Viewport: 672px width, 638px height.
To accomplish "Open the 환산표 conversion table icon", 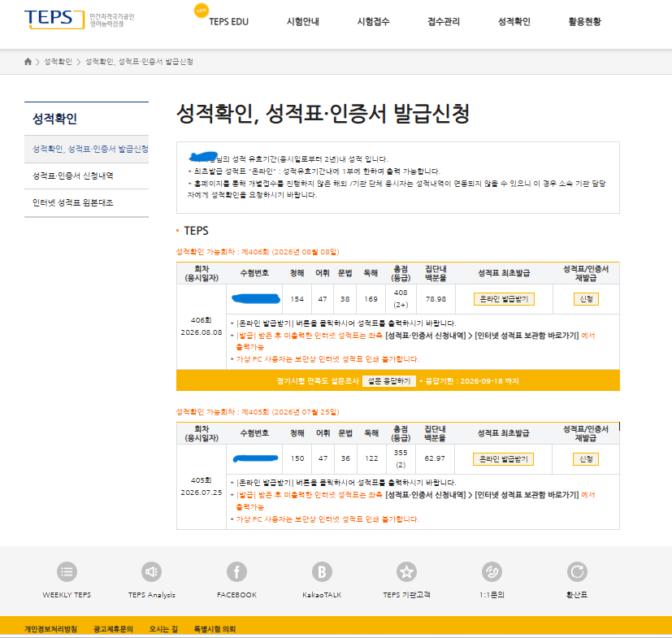I will click(x=577, y=571).
